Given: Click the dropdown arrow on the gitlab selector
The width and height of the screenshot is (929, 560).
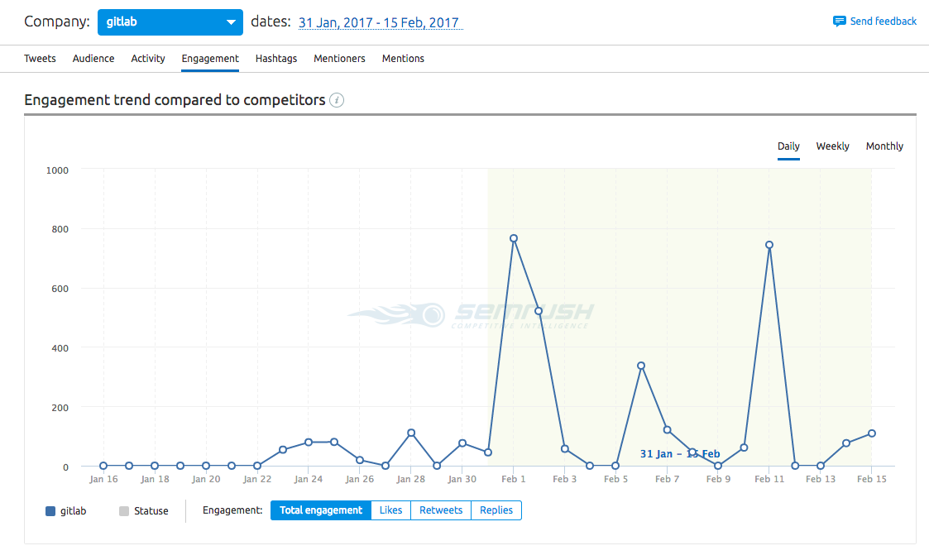Looking at the screenshot, I should [x=230, y=22].
